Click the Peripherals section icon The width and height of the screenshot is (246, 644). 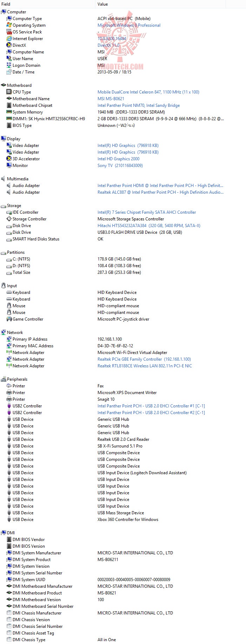(x=4, y=379)
